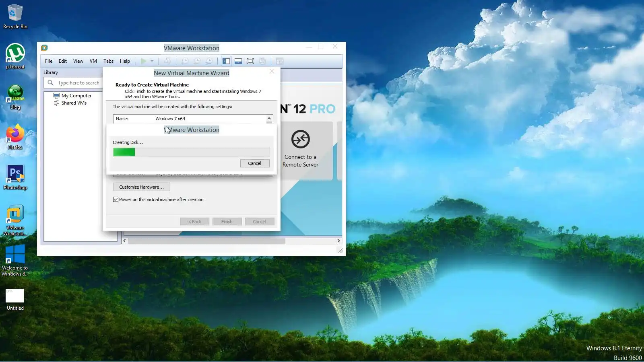Image resolution: width=644 pixels, height=362 pixels.
Task: Click the Name row value Windows 7 x64
Action: [170, 119]
